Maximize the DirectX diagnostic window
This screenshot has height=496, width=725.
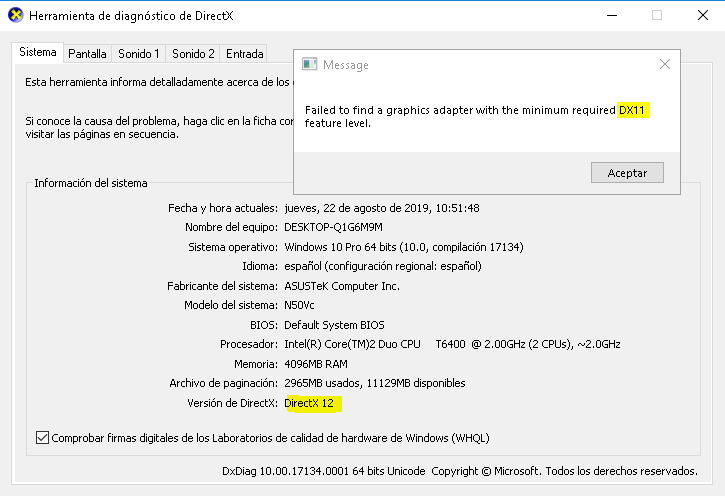click(x=657, y=15)
